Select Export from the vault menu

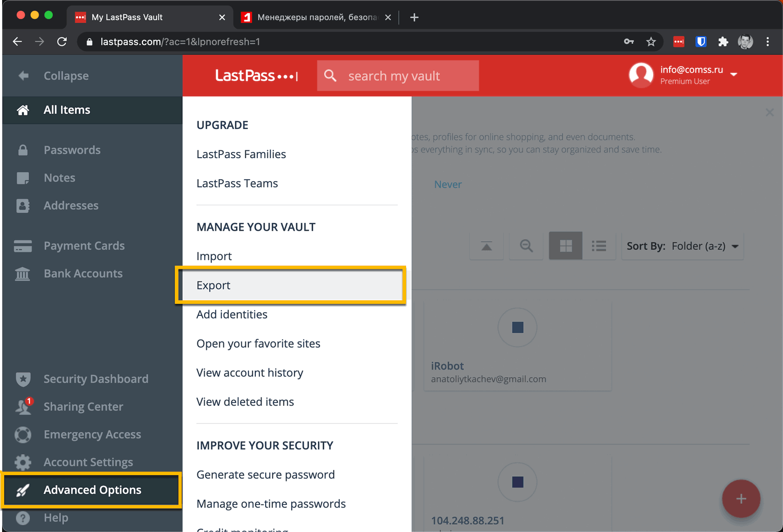click(213, 285)
